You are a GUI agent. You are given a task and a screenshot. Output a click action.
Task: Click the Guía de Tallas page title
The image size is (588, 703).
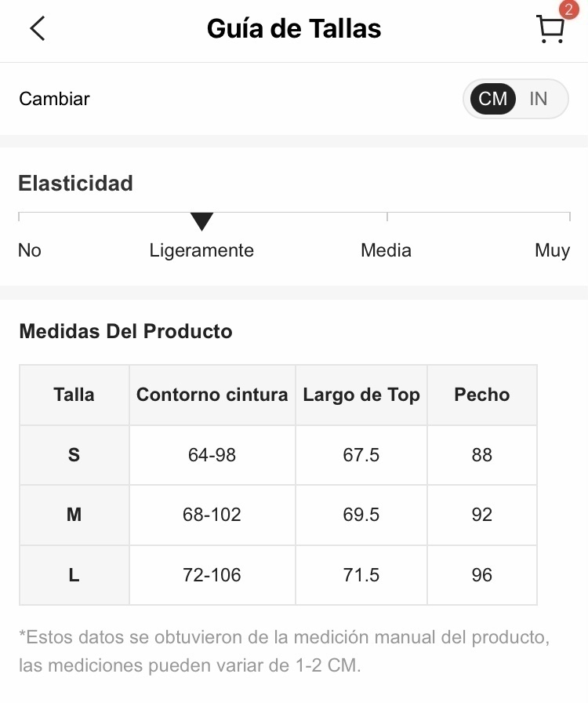(x=294, y=29)
